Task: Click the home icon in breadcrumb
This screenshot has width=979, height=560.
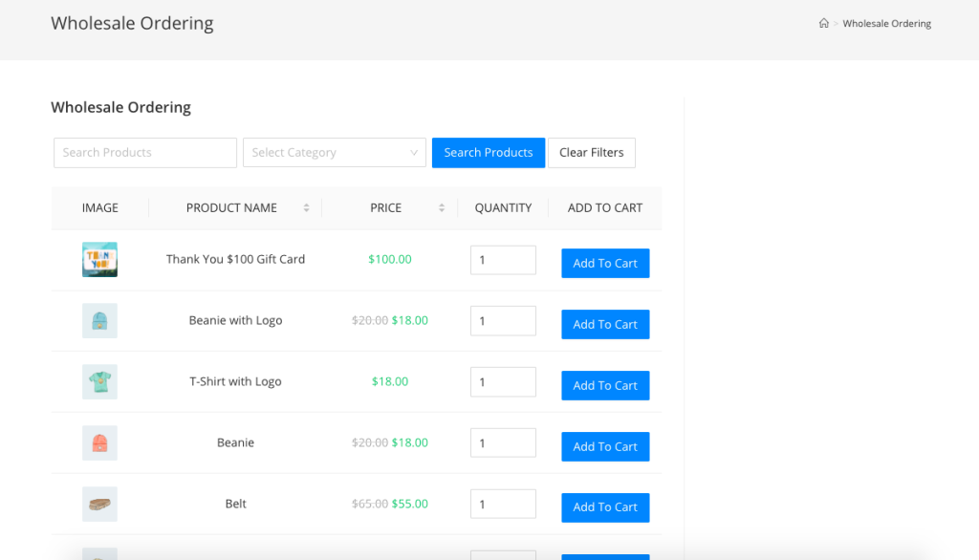Action: click(x=823, y=24)
